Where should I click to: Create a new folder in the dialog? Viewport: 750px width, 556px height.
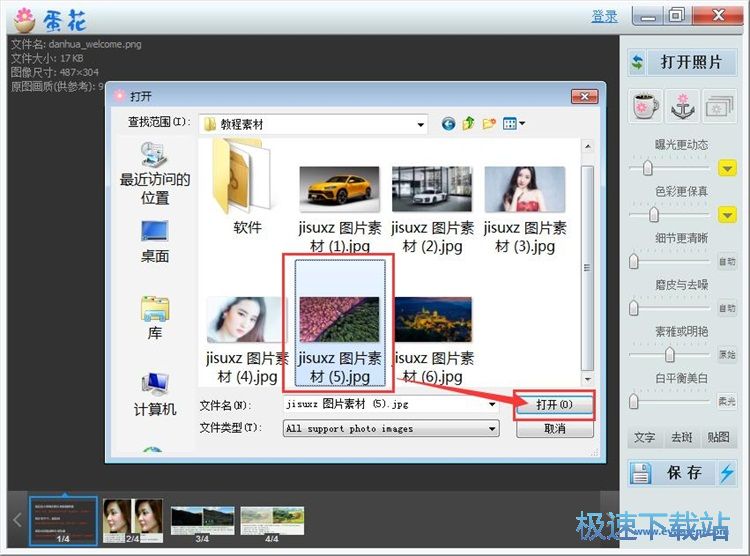coord(489,123)
